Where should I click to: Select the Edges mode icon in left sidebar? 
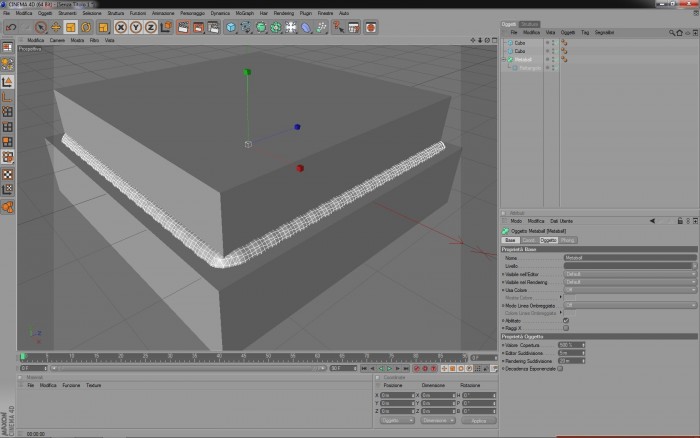point(8,127)
